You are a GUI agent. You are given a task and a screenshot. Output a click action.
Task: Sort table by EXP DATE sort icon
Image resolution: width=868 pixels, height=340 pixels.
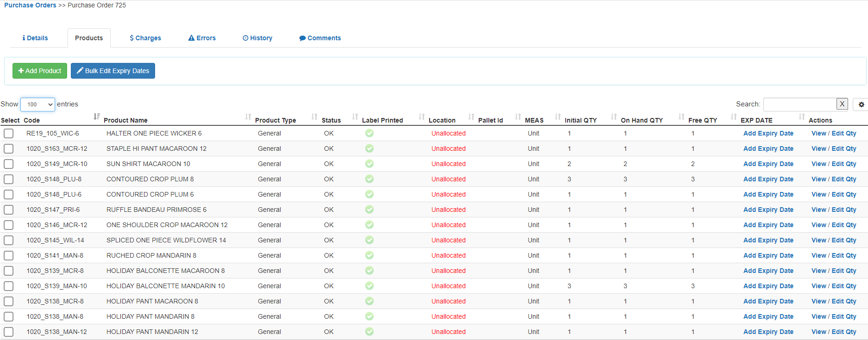pyautogui.click(x=802, y=117)
